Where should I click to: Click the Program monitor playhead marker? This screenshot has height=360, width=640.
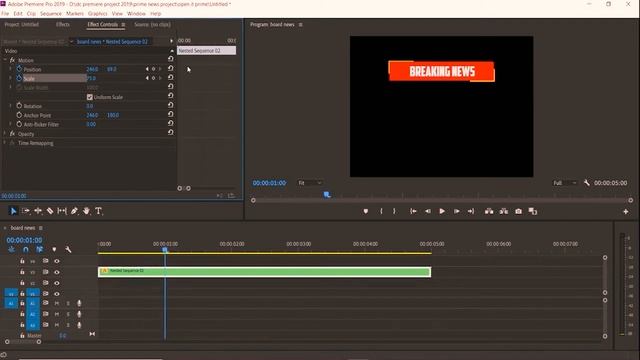(327, 195)
